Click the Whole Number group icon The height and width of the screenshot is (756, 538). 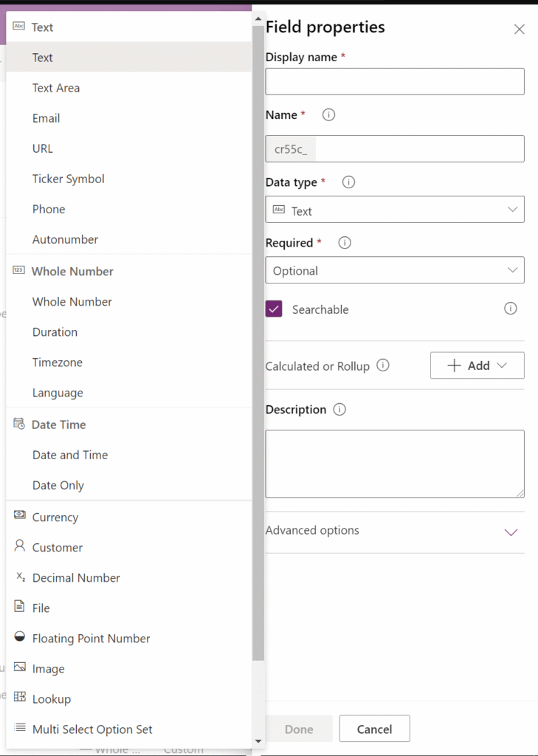pos(18,270)
